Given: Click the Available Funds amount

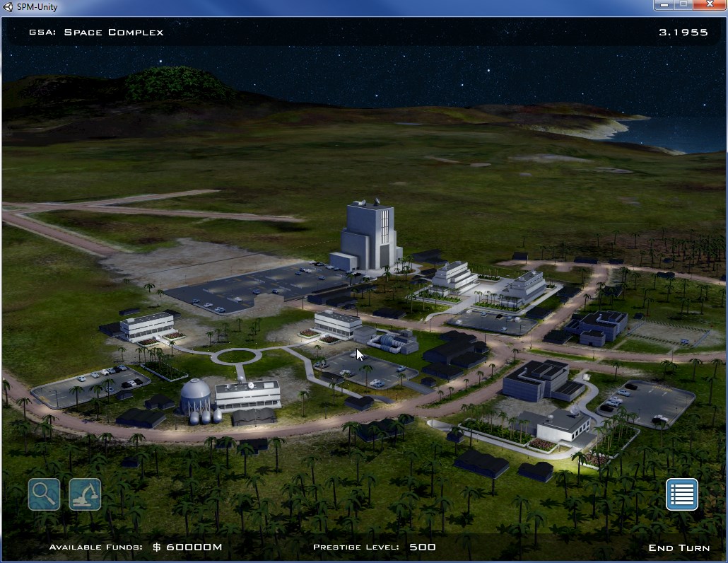Looking at the screenshot, I should pyautogui.click(x=187, y=547).
